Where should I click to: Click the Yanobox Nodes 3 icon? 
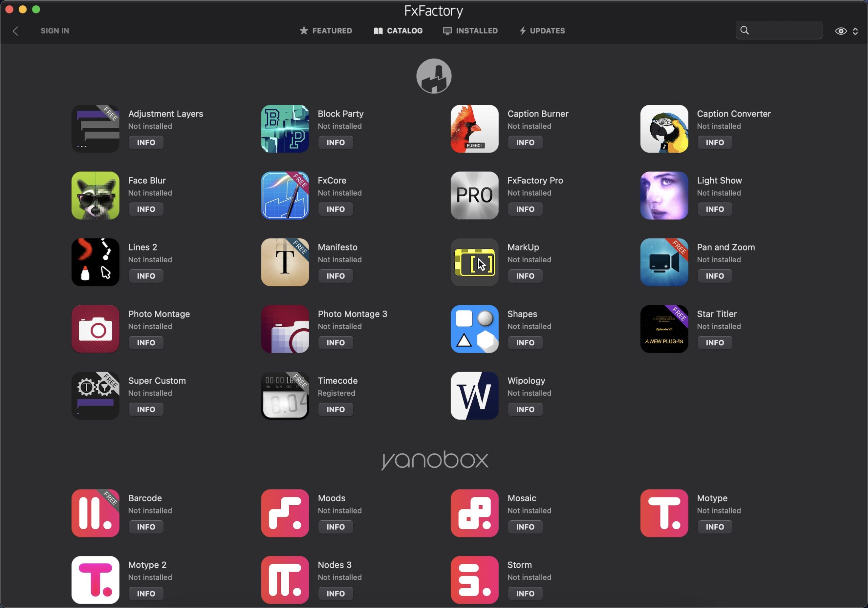click(285, 580)
